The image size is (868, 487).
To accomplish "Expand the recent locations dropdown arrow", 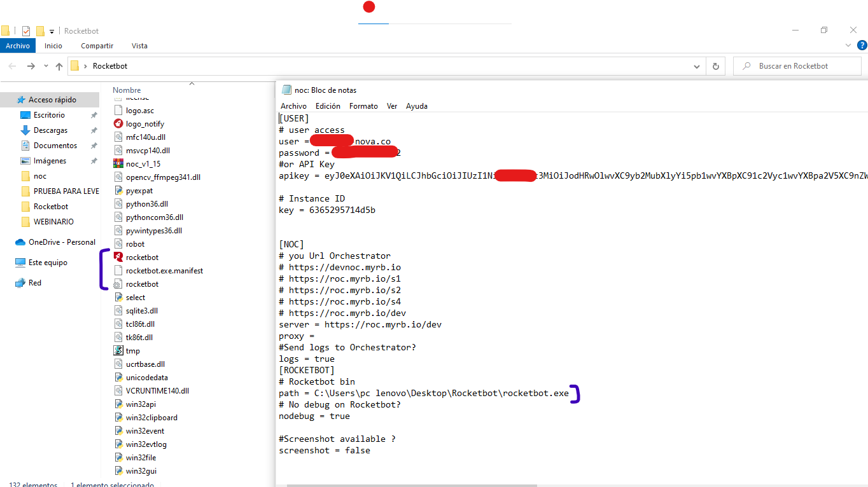I will (x=46, y=66).
